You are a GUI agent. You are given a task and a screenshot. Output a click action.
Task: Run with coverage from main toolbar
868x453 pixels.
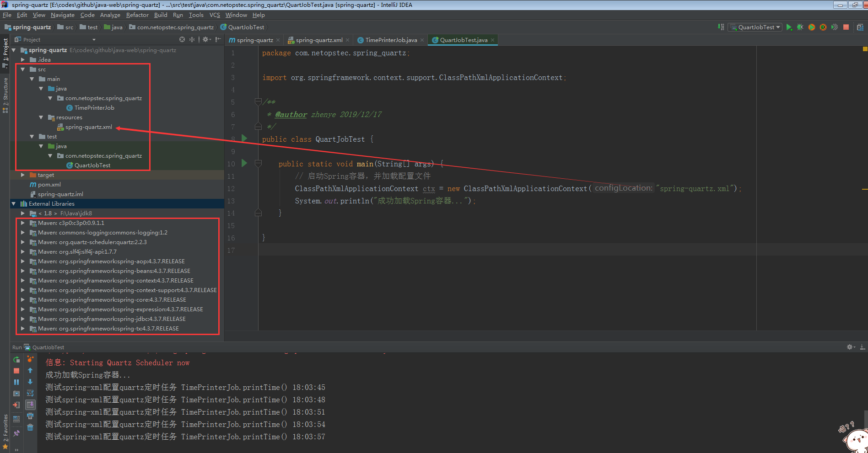(x=835, y=27)
